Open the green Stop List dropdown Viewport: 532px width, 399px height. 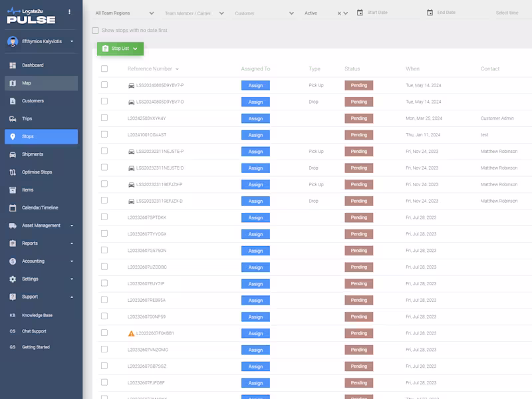[x=120, y=49]
